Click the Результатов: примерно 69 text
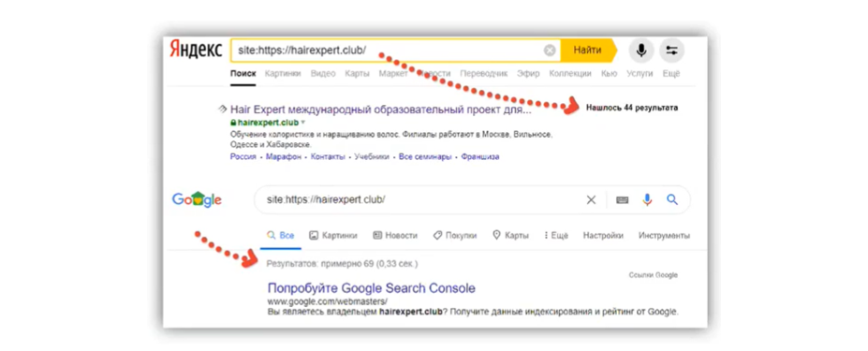The image size is (868, 351). point(342,264)
